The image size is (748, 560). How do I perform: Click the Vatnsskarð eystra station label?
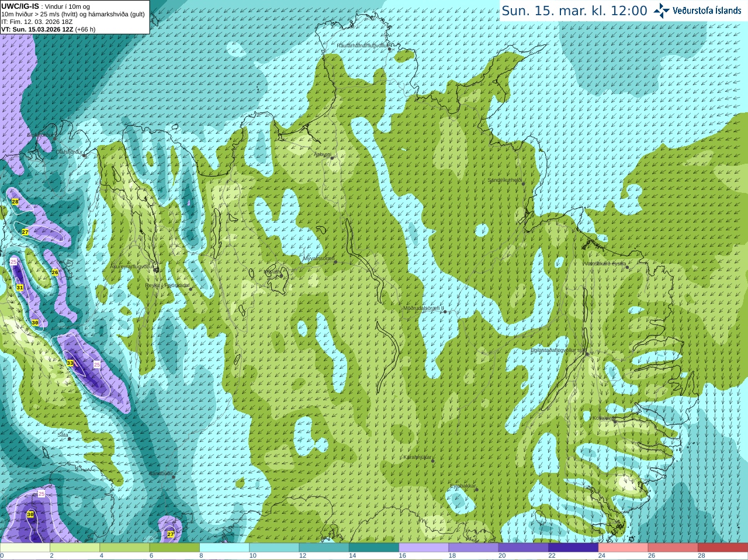pyautogui.click(x=605, y=264)
